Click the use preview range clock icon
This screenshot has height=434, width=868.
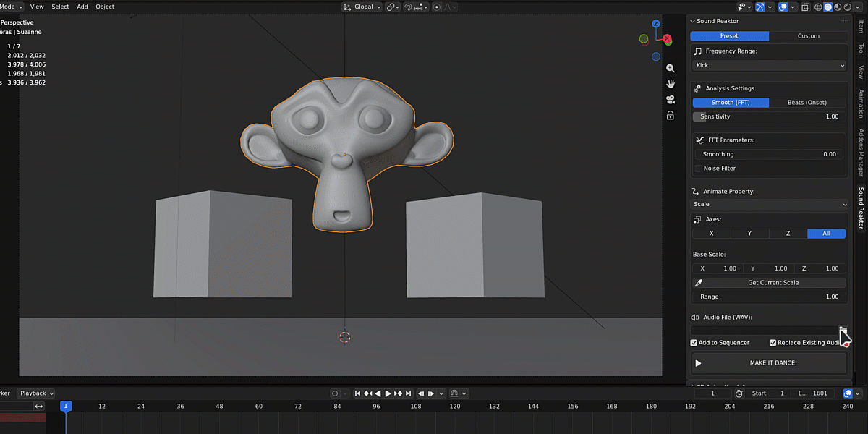tap(739, 393)
